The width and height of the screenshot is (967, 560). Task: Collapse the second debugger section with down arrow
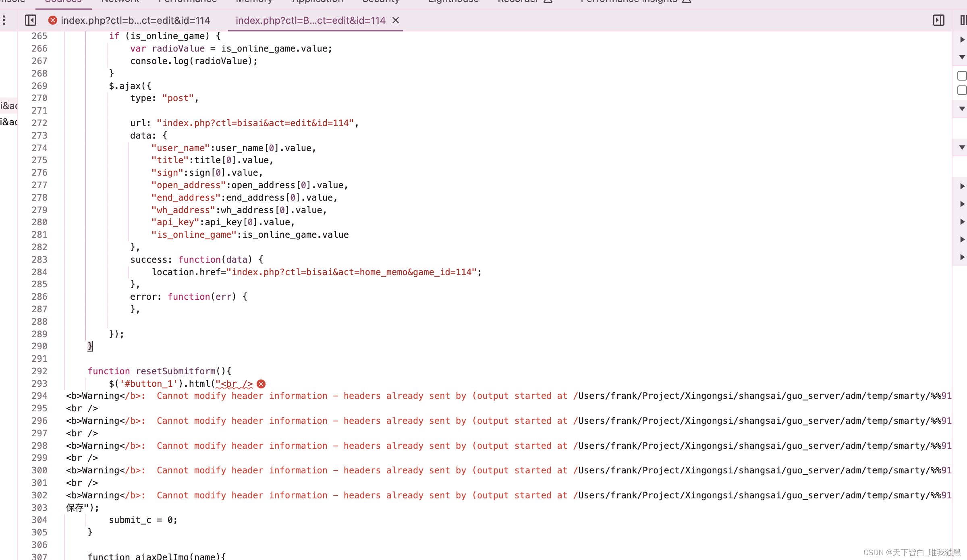pyautogui.click(x=962, y=57)
